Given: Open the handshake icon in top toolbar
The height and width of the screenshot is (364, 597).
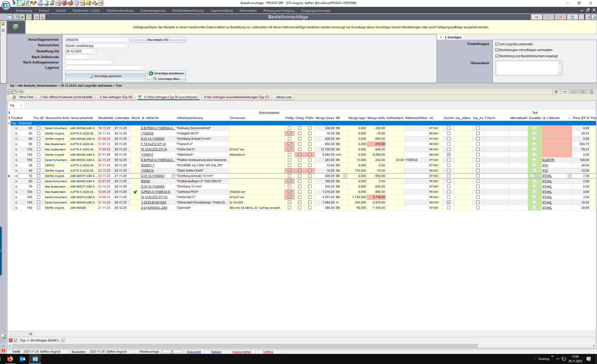Looking at the screenshot, I should pyautogui.click(x=34, y=3).
